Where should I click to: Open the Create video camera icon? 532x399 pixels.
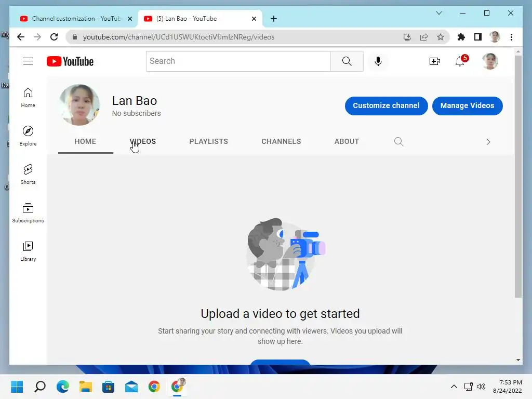pyautogui.click(x=435, y=61)
